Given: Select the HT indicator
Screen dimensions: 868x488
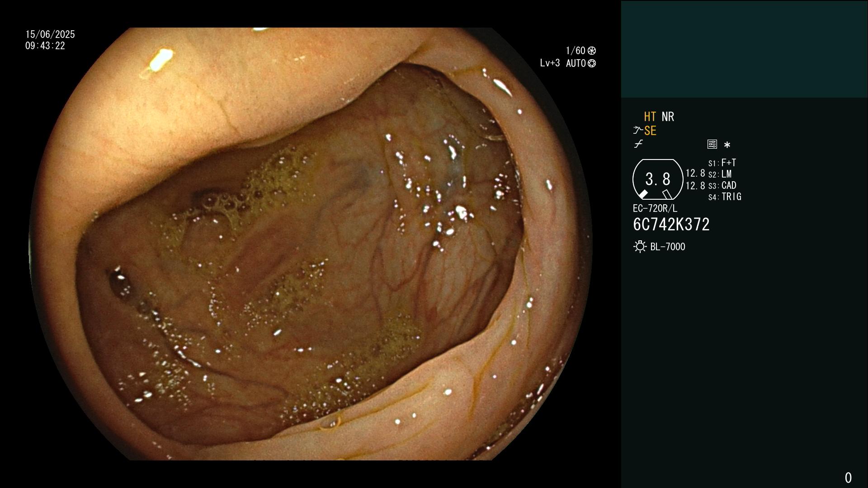Looking at the screenshot, I should 650,117.
